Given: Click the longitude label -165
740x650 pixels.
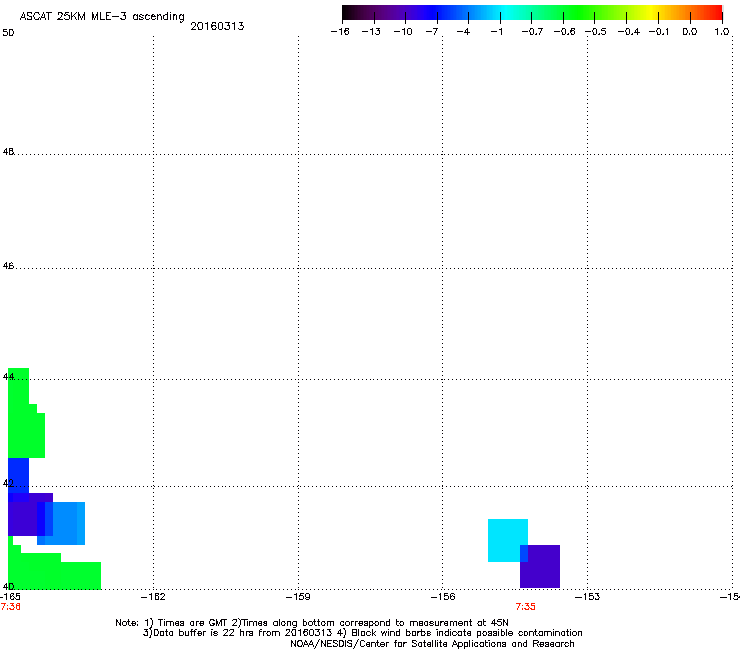Looking at the screenshot, I should point(10,597).
